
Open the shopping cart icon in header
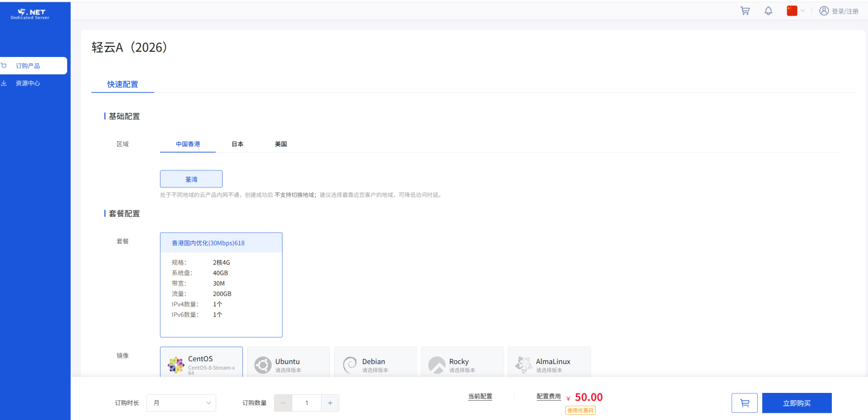click(x=745, y=11)
